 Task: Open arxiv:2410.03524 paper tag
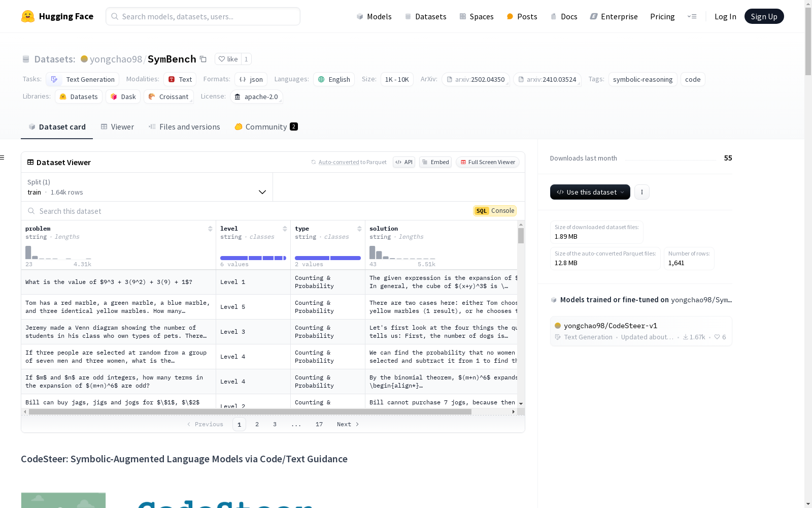point(547,79)
